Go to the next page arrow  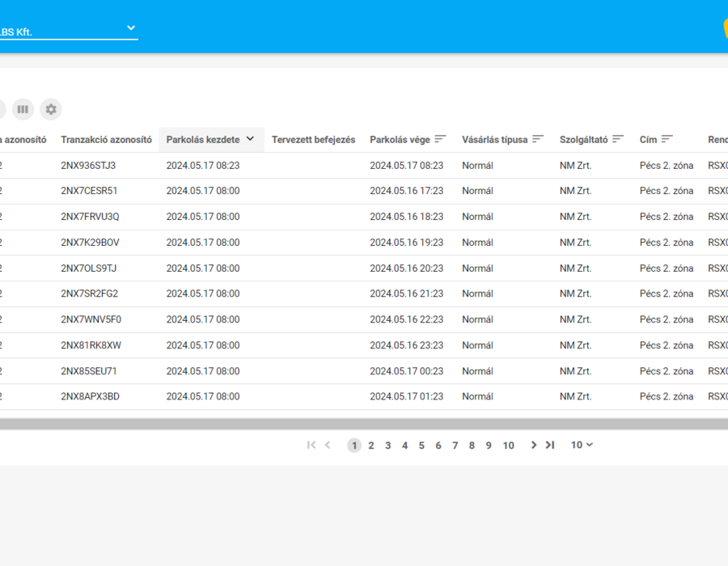click(534, 446)
